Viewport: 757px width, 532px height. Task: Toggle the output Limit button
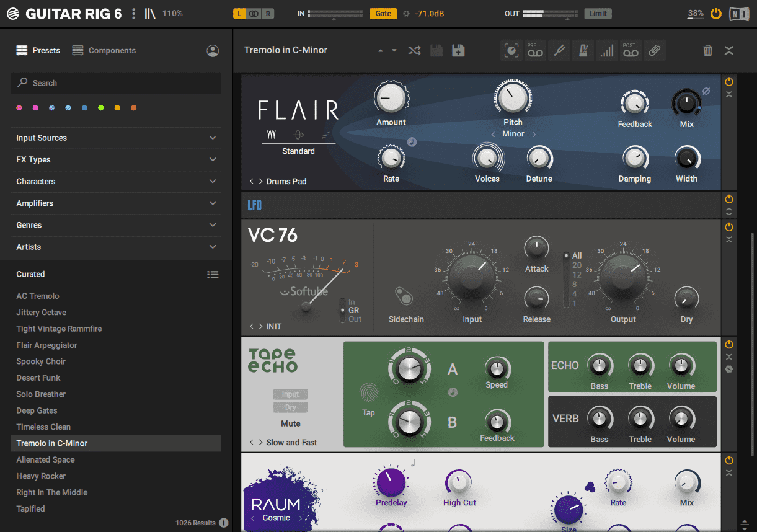click(598, 14)
